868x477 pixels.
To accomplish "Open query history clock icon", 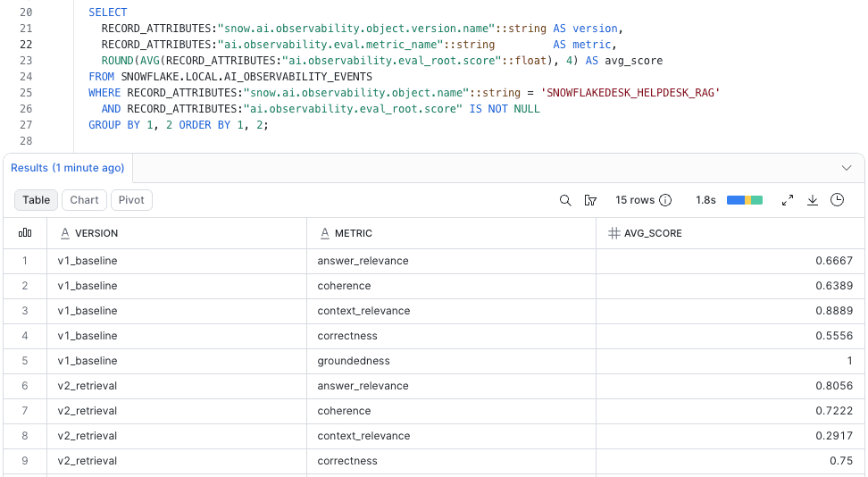I will click(837, 200).
